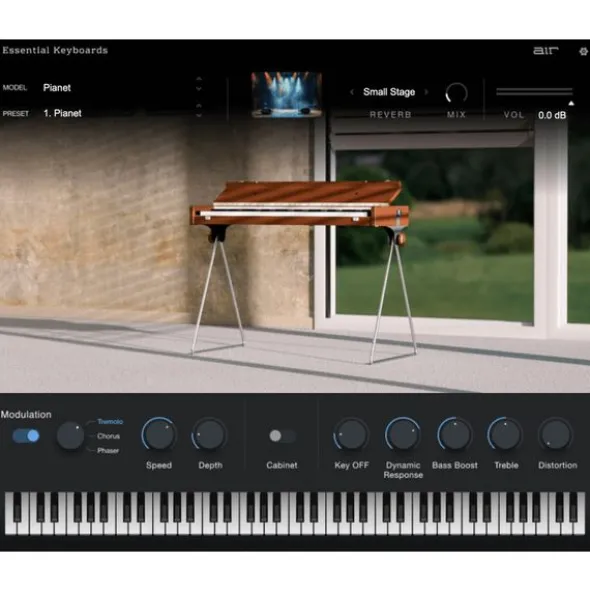Click the modulation type selector knob

70,436
